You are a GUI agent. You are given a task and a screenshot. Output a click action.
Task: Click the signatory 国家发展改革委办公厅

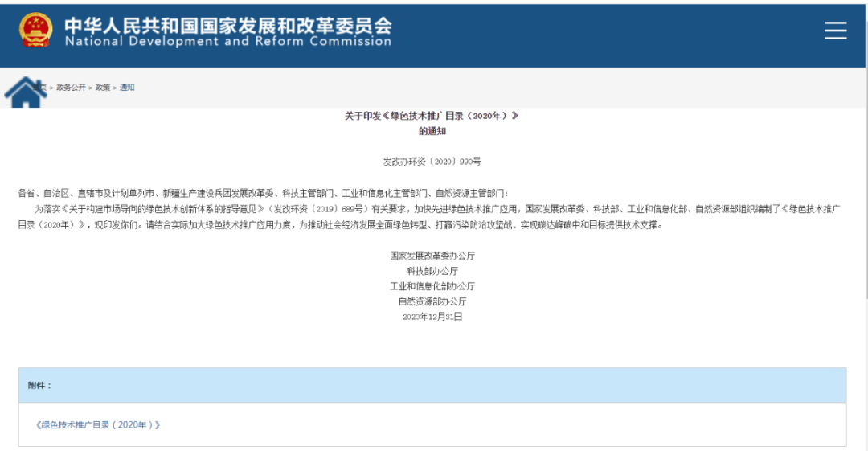432,256
